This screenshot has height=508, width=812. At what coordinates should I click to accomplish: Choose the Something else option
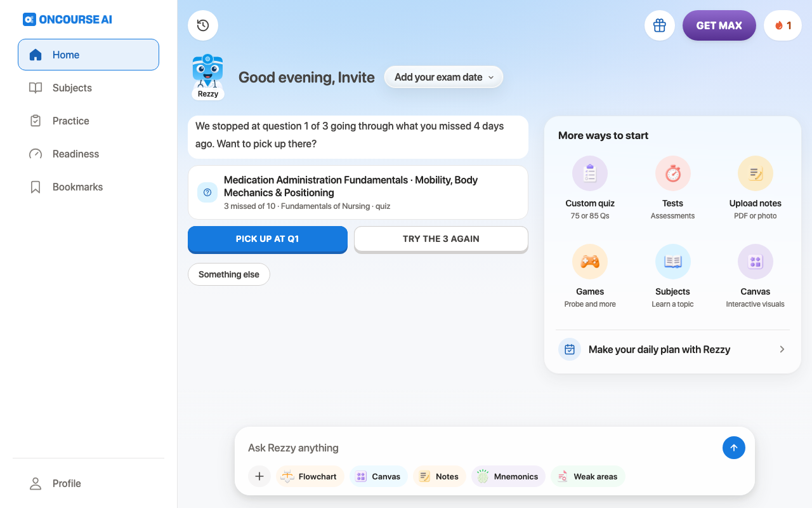(229, 274)
